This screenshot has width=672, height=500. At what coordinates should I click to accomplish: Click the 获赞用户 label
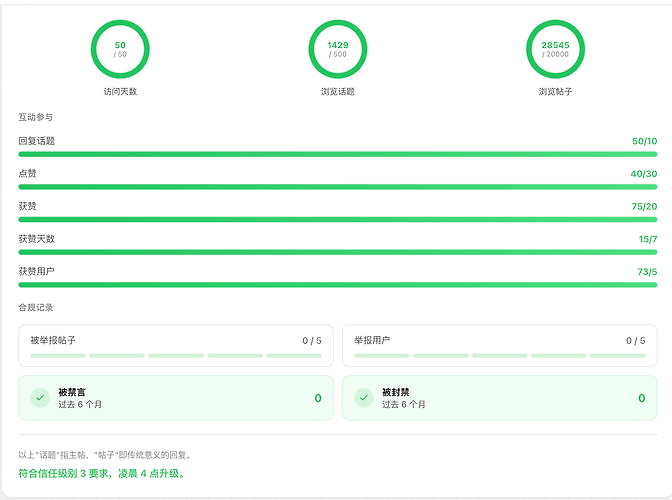[37, 271]
